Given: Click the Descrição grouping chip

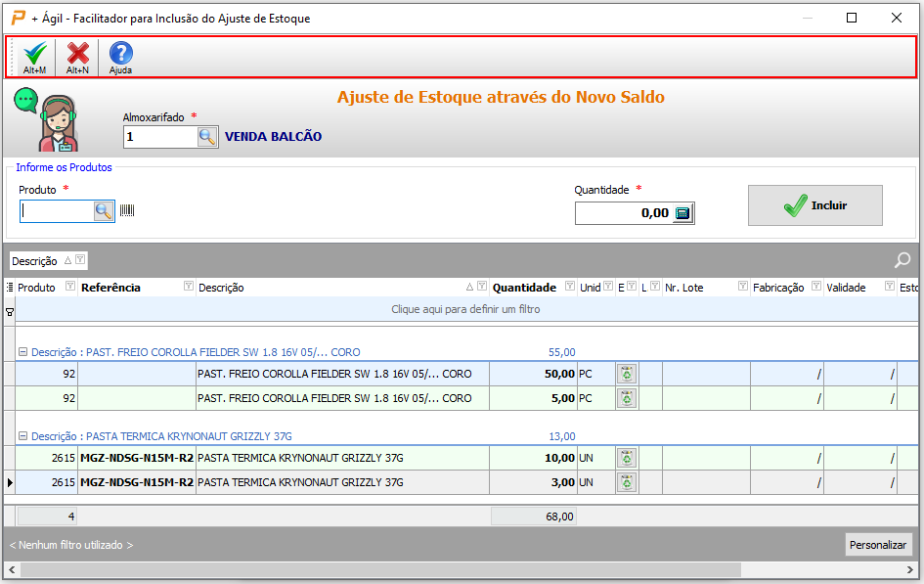Looking at the screenshot, I should 48,260.
